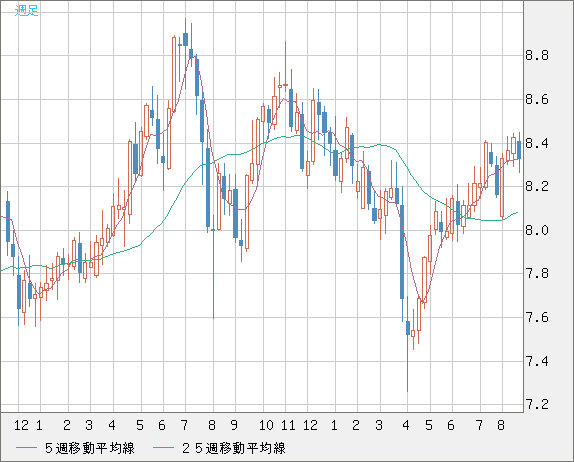The width and height of the screenshot is (574, 462).
Task: Click the 週足 chart label
Action: coord(26,10)
